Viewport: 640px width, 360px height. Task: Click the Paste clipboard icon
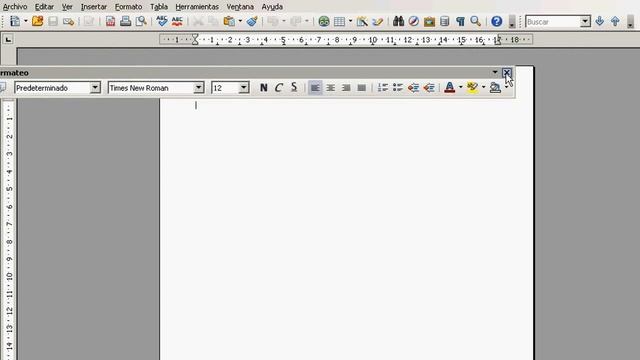[229, 21]
